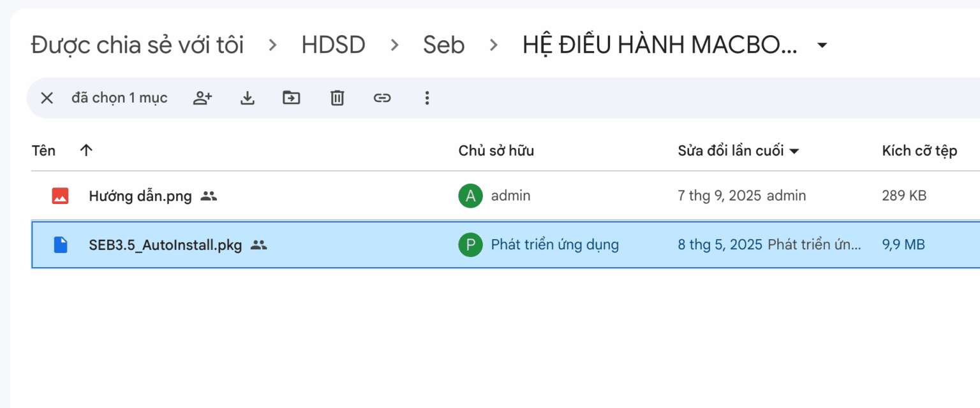The image size is (980, 408).
Task: Download the selected SEB3.5_AutoInstall.pkg file
Action: 247,98
